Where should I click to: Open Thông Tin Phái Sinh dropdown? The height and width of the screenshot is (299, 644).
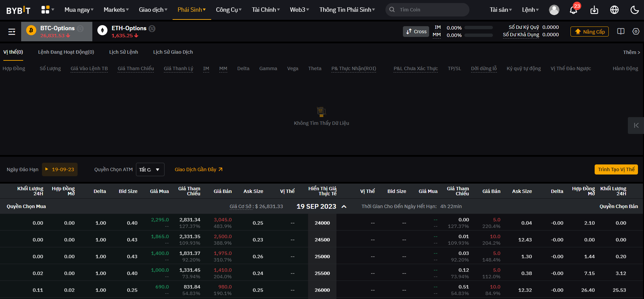tap(347, 10)
